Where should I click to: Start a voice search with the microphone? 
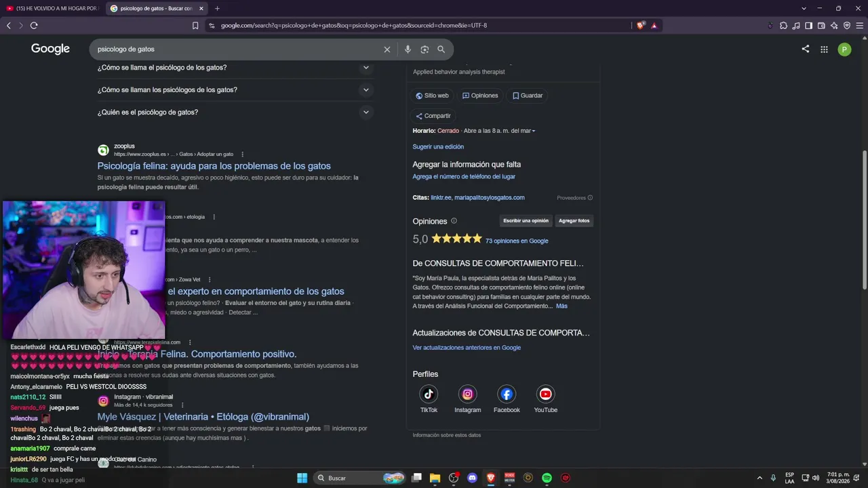click(408, 49)
